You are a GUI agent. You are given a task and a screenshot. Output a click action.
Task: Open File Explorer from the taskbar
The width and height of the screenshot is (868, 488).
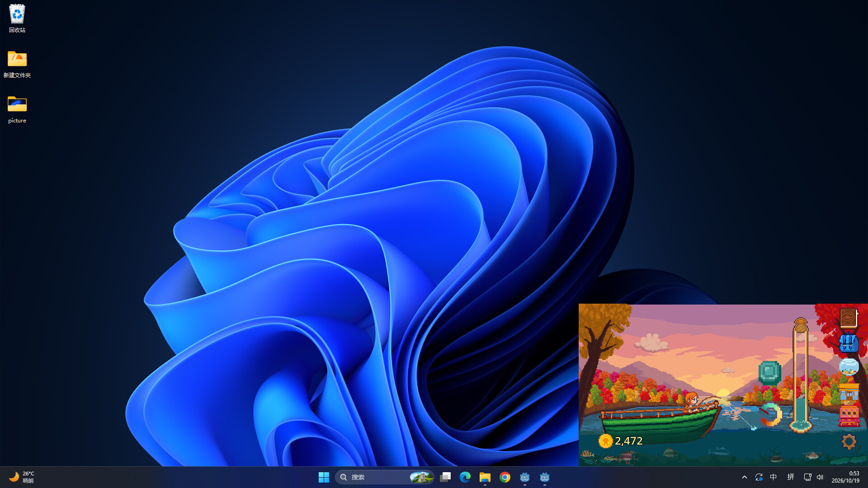(485, 477)
